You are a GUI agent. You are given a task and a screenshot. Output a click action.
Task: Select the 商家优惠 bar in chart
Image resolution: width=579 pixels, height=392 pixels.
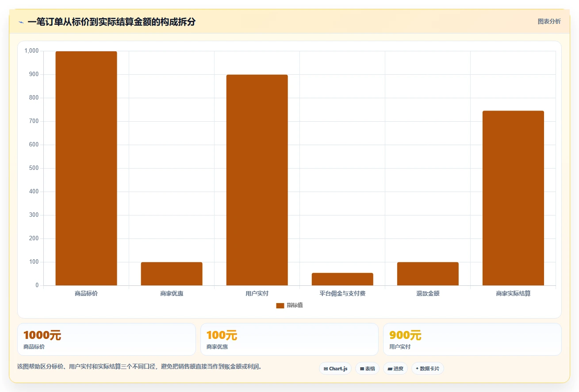pyautogui.click(x=172, y=274)
